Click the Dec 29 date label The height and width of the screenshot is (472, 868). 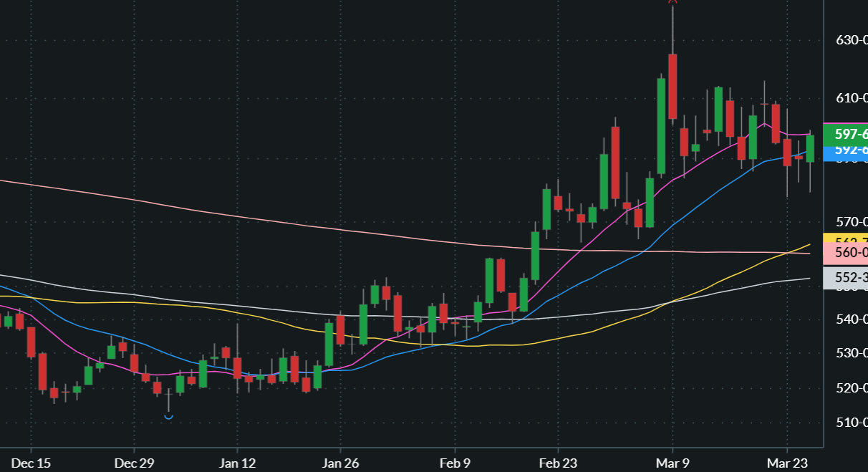pos(135,463)
